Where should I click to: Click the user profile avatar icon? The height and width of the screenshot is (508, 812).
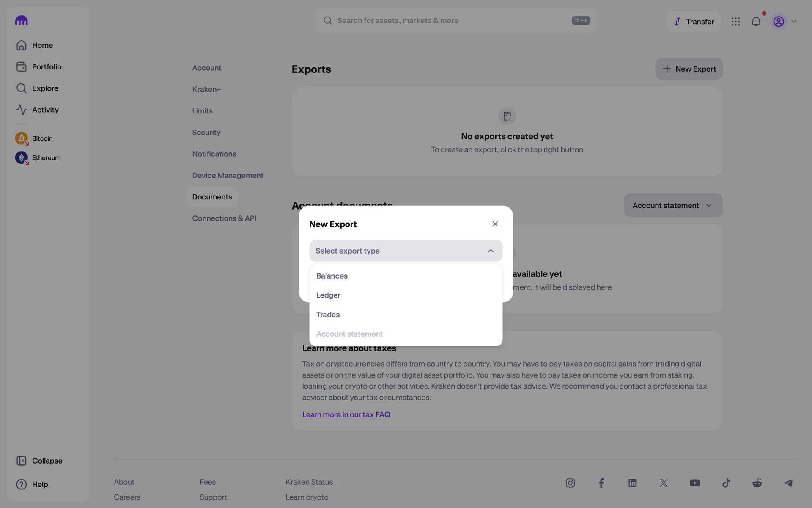pos(778,22)
